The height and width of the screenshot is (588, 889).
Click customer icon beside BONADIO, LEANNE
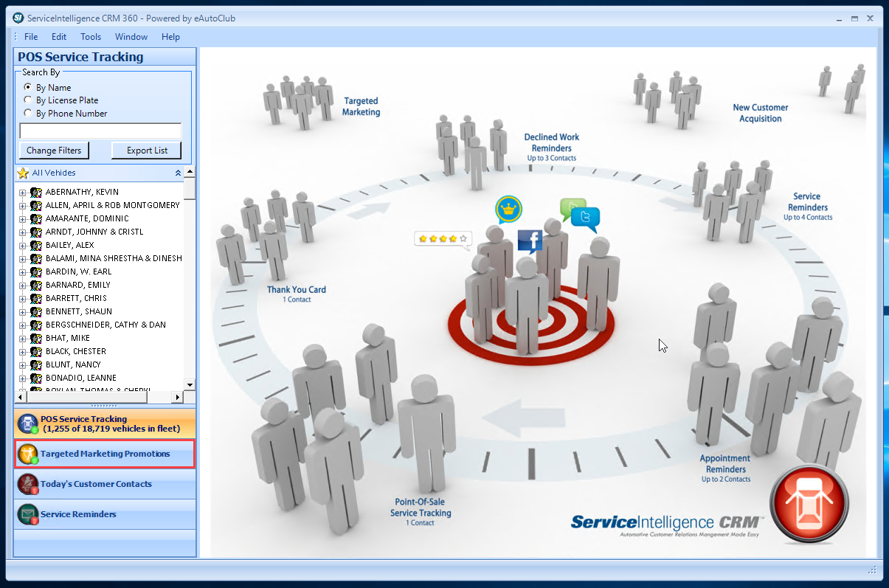(35, 378)
